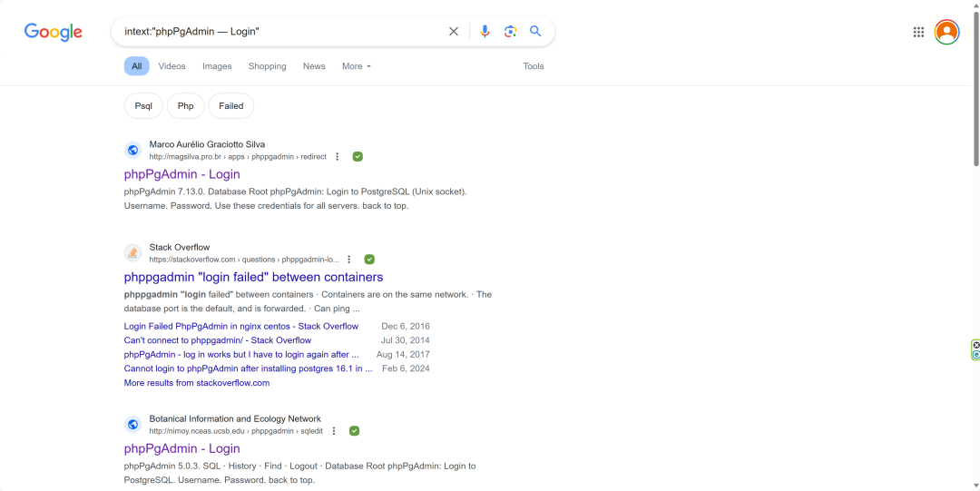Click the nimoy.nceas.ucsb.edu breadcrumb URL

pos(236,431)
